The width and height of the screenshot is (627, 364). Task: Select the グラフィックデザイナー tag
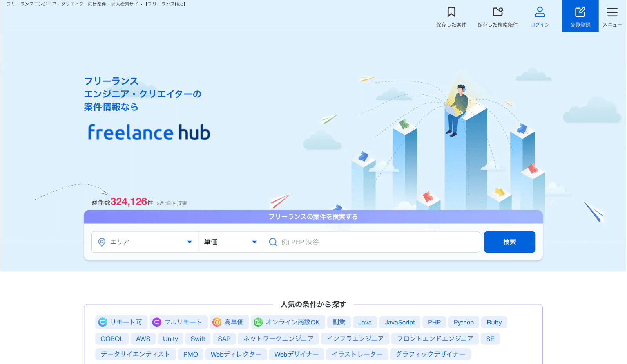[x=430, y=354]
